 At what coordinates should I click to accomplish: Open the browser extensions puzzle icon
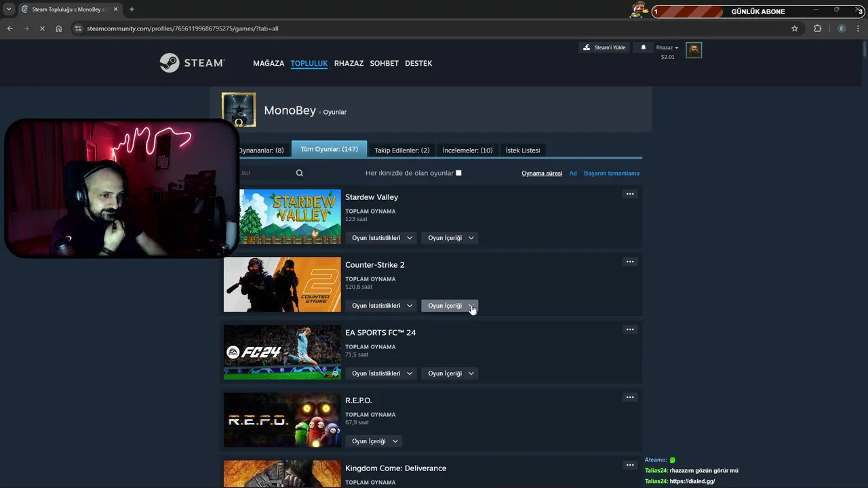817,28
